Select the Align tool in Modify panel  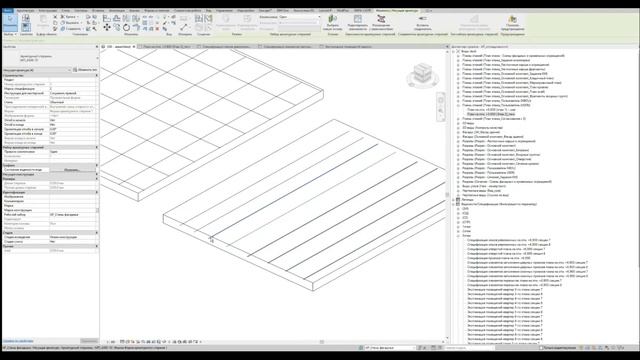(x=107, y=18)
